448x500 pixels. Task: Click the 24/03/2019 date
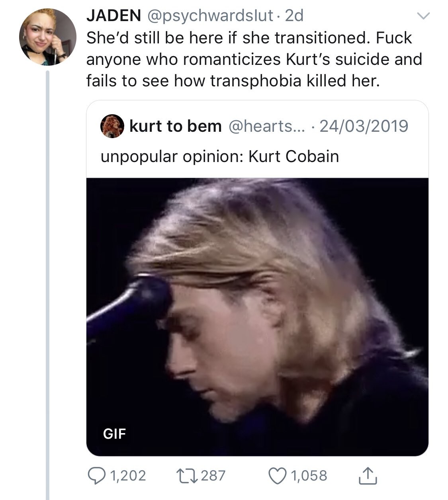pyautogui.click(x=363, y=126)
